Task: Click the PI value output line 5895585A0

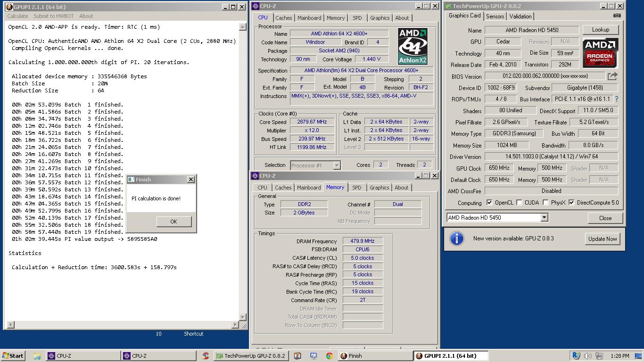Action: (84, 239)
